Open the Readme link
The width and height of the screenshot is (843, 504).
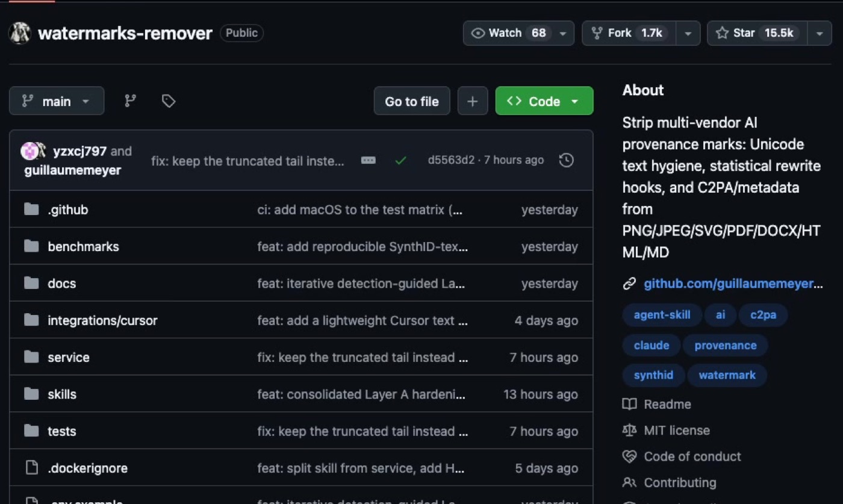[667, 404]
